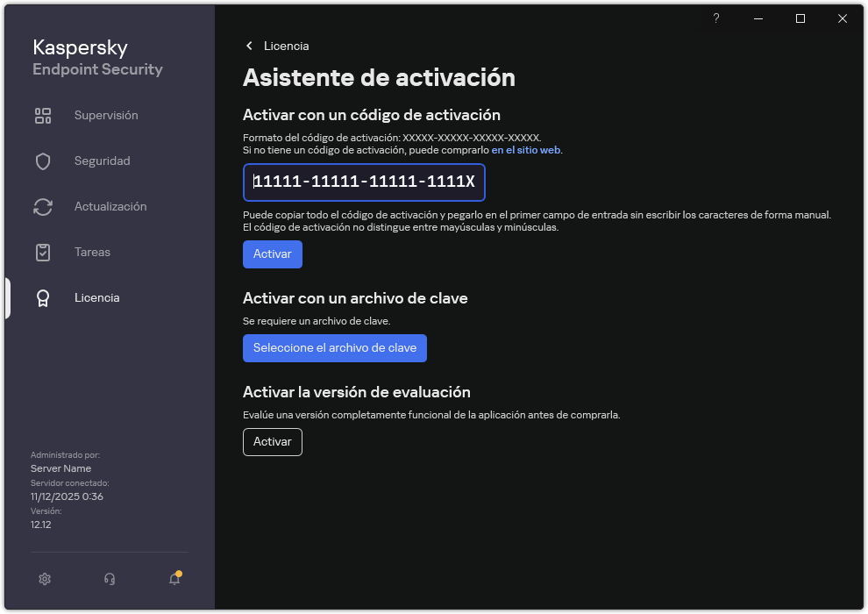Image resolution: width=868 pixels, height=614 pixels.
Task: Open the en el sitio web link
Action: click(526, 149)
